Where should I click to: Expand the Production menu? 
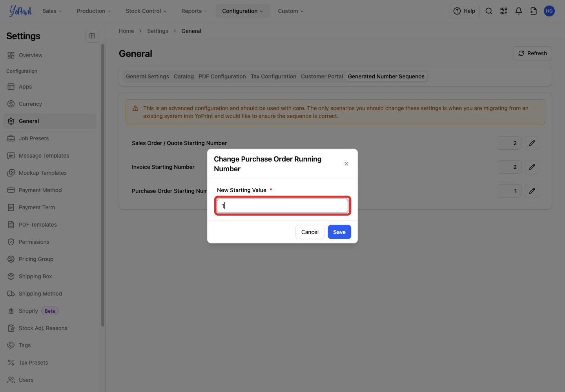(x=94, y=11)
